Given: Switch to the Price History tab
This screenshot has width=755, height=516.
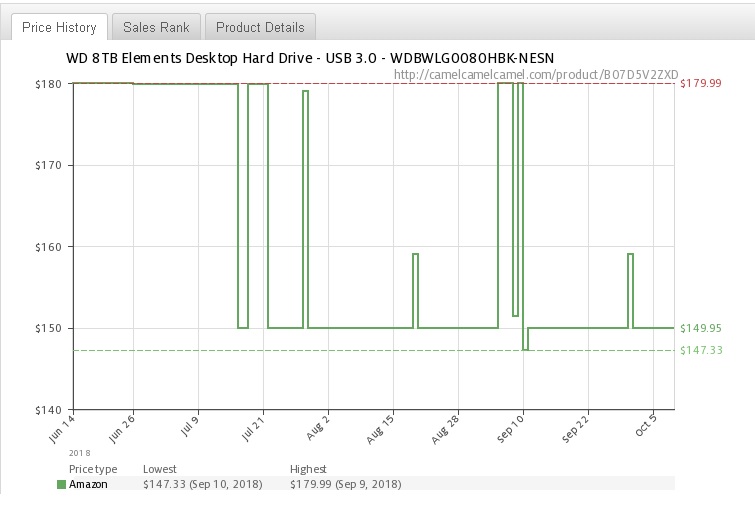Looking at the screenshot, I should tap(59, 27).
